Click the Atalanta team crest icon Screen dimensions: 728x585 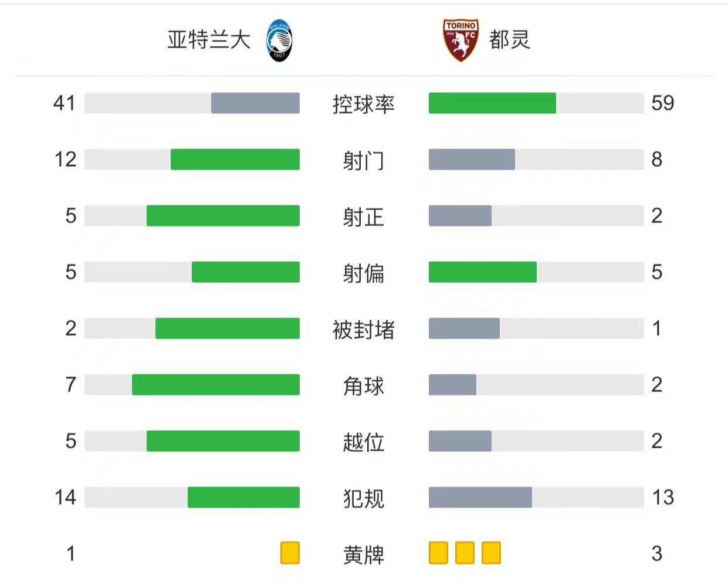tap(279, 40)
